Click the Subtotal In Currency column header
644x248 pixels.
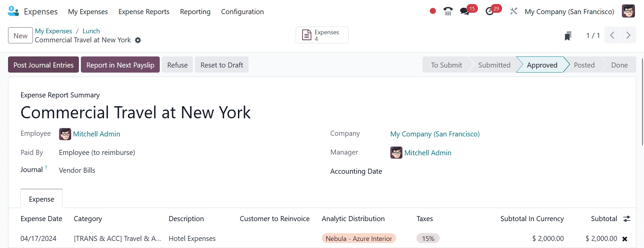(532, 219)
